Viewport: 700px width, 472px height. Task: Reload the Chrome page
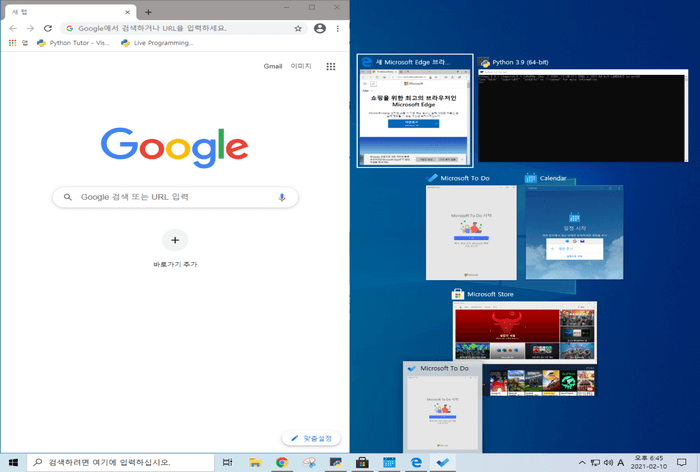[48, 29]
